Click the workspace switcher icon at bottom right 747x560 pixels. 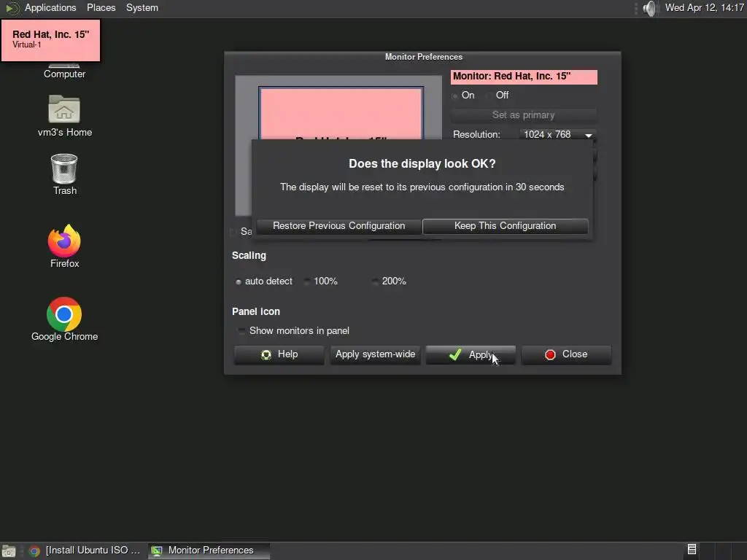(x=692, y=550)
